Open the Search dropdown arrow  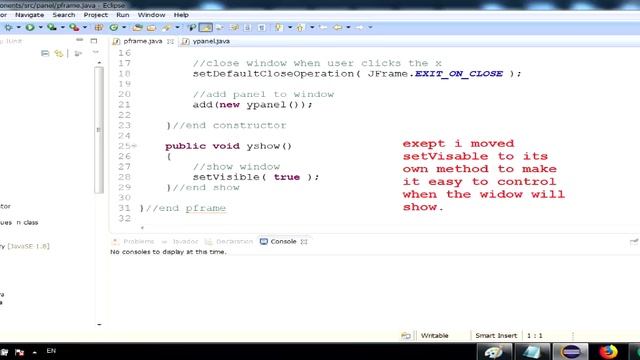coord(177,27)
